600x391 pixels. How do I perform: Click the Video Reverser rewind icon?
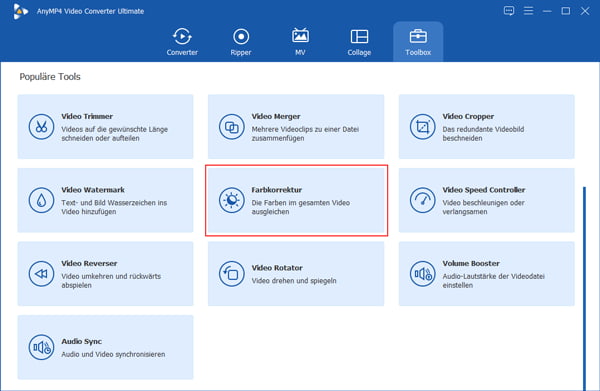tap(41, 274)
